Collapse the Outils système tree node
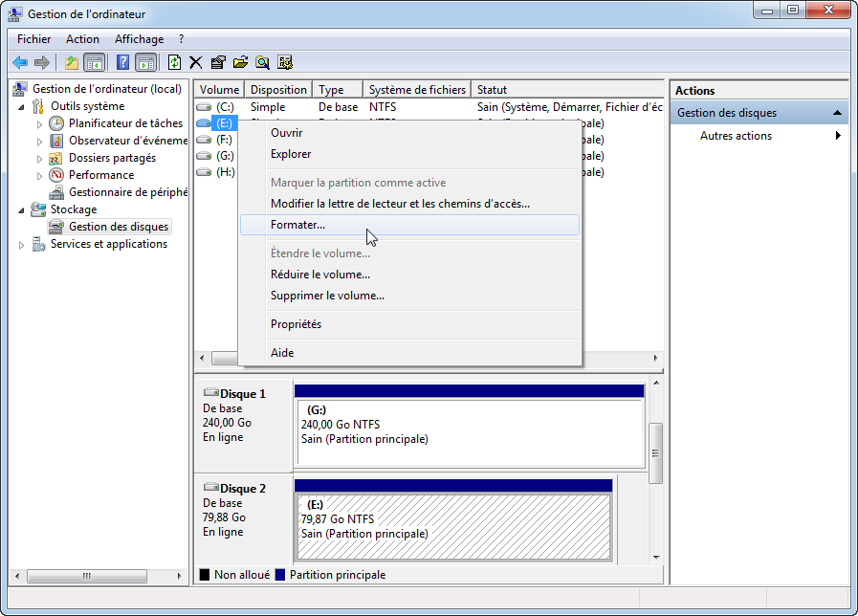858x616 pixels. click(21, 107)
